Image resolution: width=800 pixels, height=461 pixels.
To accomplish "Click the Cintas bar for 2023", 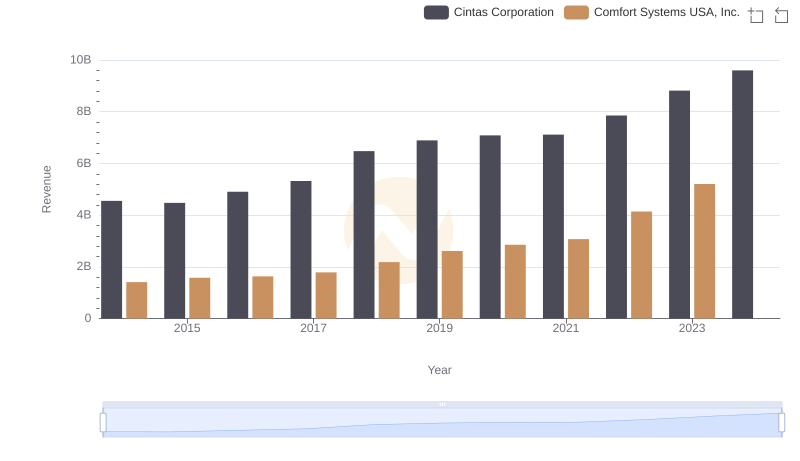I will tap(680, 204).
